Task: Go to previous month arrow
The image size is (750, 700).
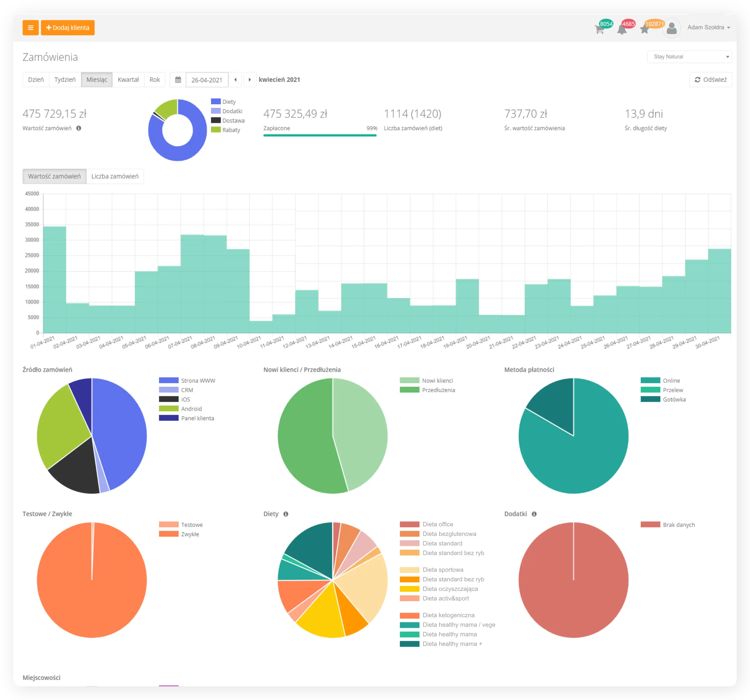Action: [x=235, y=80]
